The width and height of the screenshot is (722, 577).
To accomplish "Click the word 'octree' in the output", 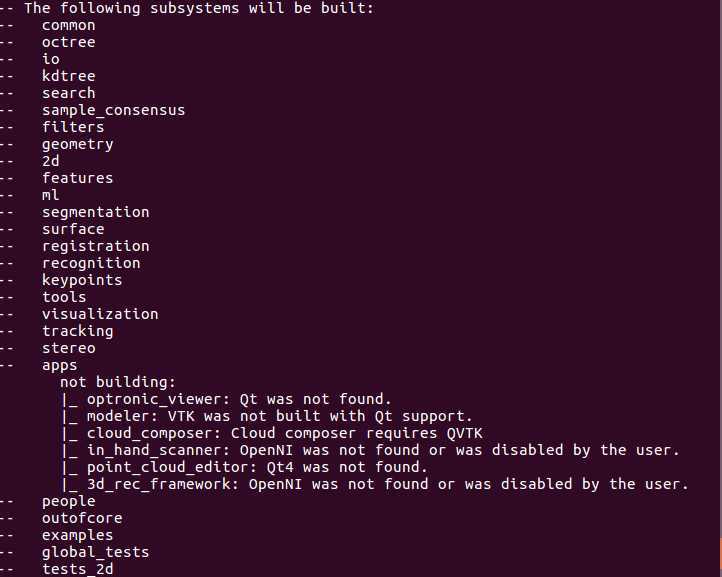I will coord(68,42).
